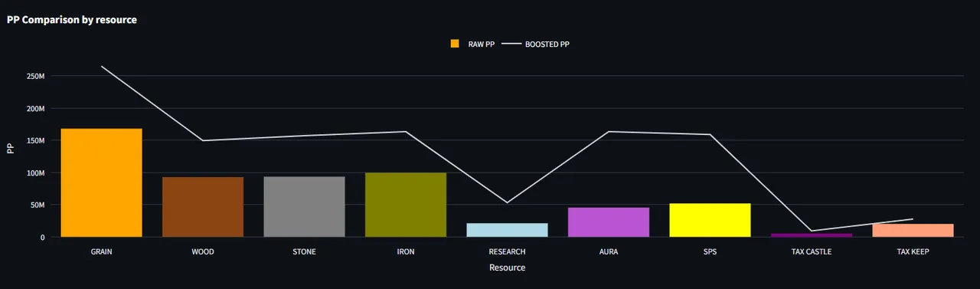Screen dimensions: 980x289
Task: Click the orange GRAIN bar
Action: (101, 182)
